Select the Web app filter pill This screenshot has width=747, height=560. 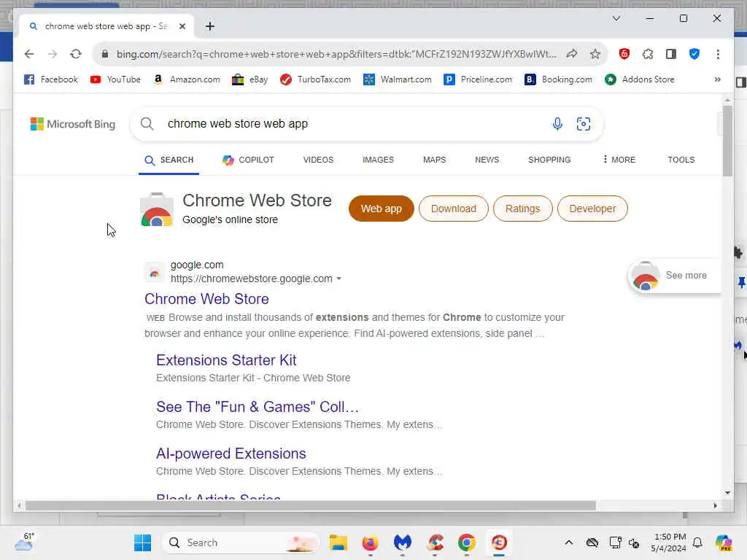381,209
